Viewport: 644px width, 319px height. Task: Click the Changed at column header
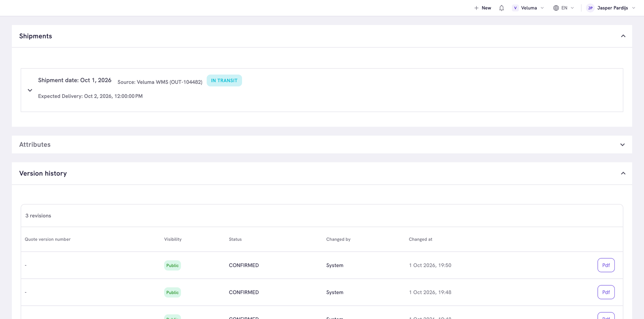(420, 239)
